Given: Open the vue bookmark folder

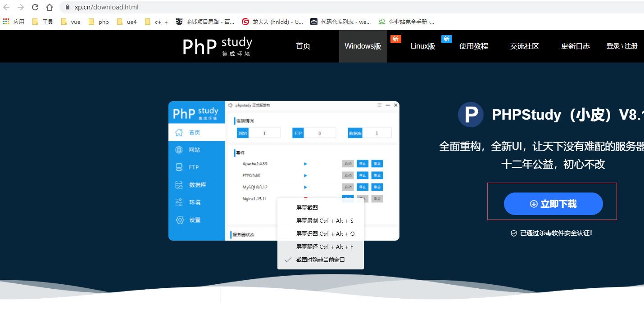Looking at the screenshot, I should pyautogui.click(x=71, y=22).
